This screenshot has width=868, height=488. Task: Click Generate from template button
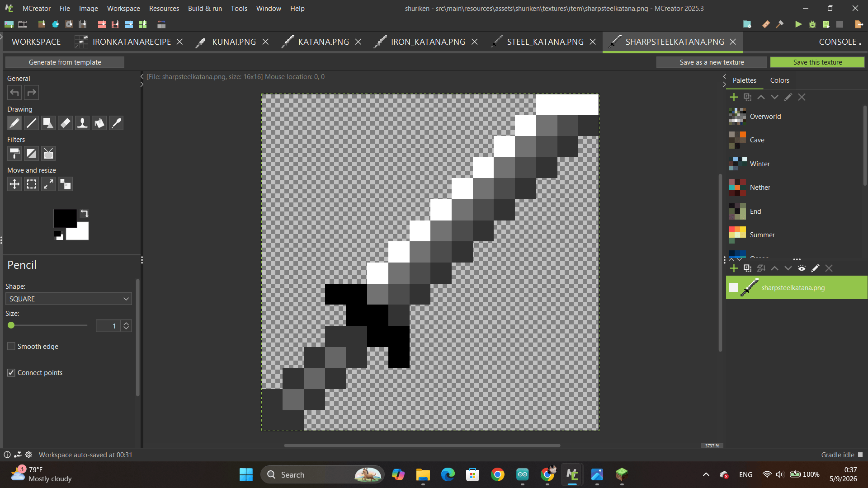click(x=65, y=62)
